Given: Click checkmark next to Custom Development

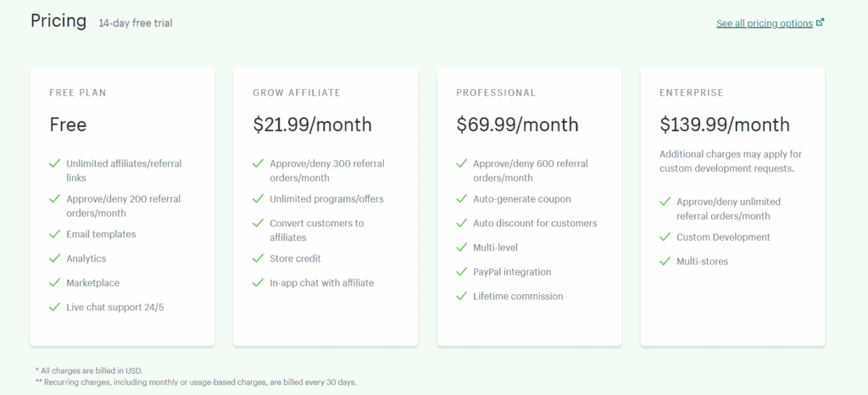Looking at the screenshot, I should click(665, 236).
